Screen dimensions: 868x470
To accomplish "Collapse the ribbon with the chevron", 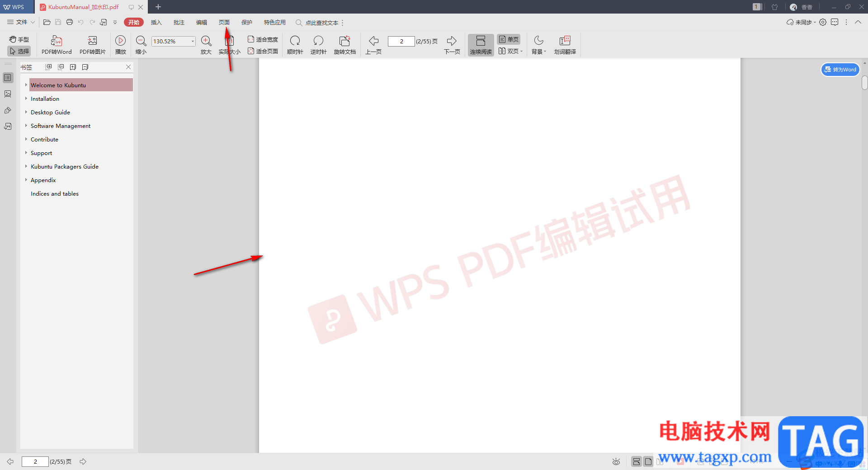I will [858, 22].
